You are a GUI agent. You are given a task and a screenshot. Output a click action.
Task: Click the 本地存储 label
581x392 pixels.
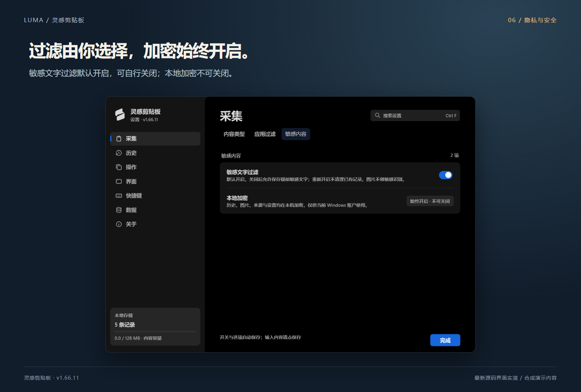(124, 315)
